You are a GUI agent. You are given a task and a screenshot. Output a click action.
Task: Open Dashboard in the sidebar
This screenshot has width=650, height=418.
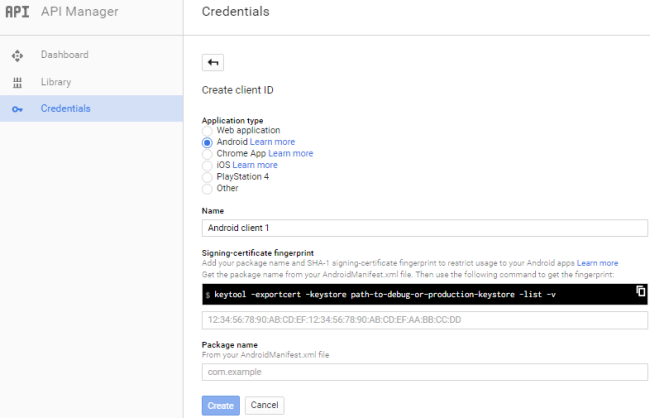(x=64, y=55)
